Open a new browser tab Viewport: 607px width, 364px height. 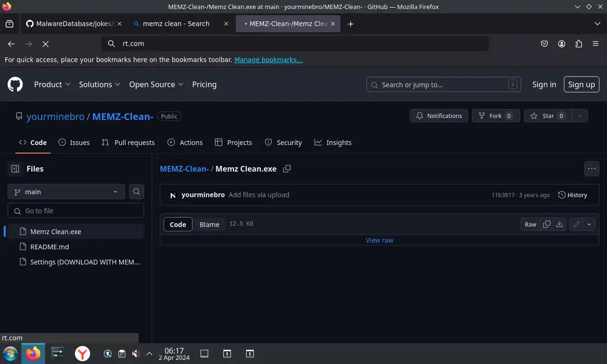pyautogui.click(x=350, y=24)
